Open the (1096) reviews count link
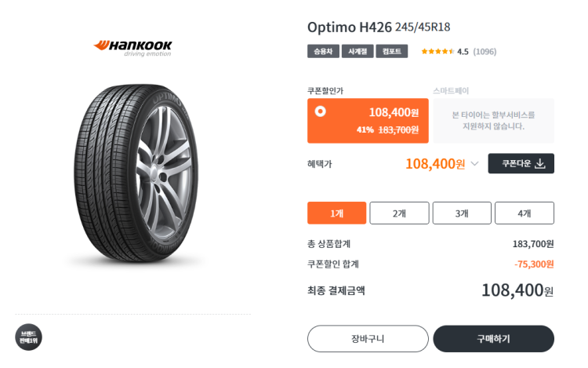The width and height of the screenshot is (588, 368). click(x=485, y=52)
